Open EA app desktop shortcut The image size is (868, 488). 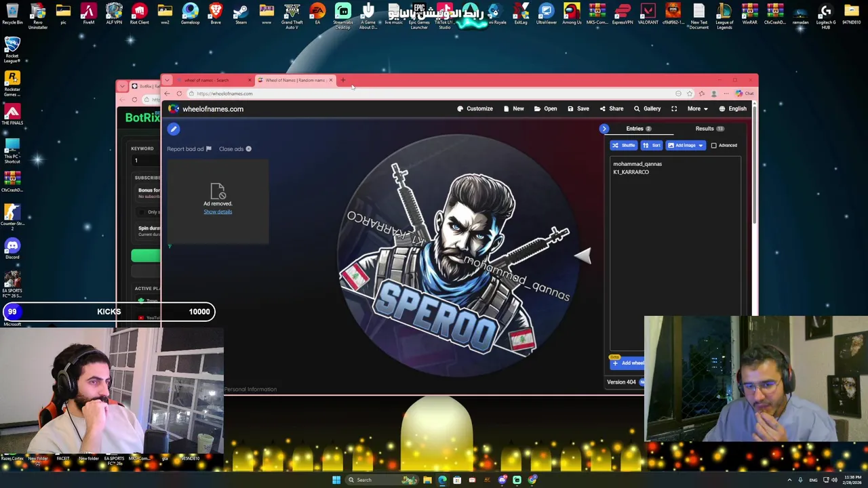pos(317,14)
